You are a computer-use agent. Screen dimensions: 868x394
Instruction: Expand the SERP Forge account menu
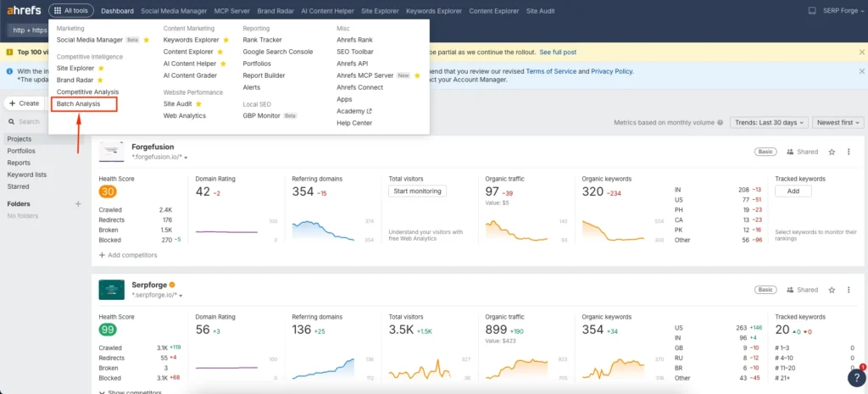pos(839,11)
